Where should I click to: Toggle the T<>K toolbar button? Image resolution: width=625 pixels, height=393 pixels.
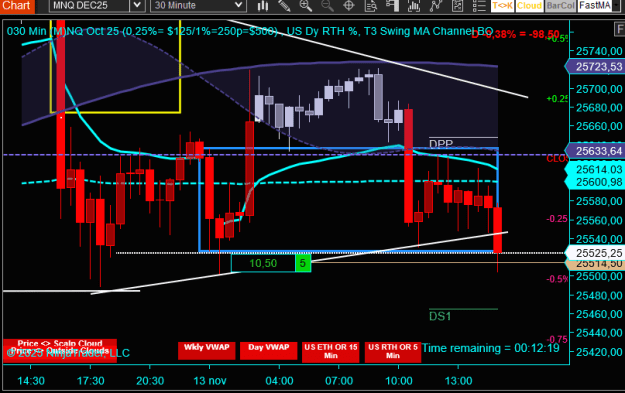point(502,6)
